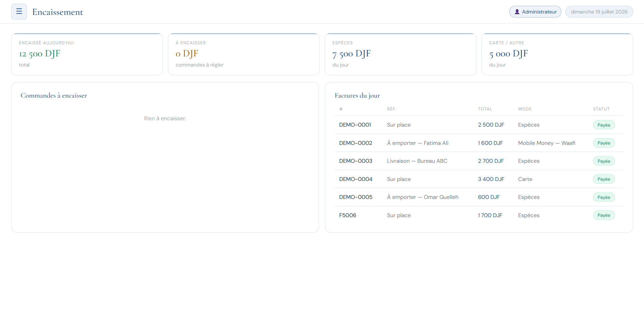The image size is (644, 309).
Task: Click the Mobile Money — Waafi payment mode
Action: (x=547, y=143)
